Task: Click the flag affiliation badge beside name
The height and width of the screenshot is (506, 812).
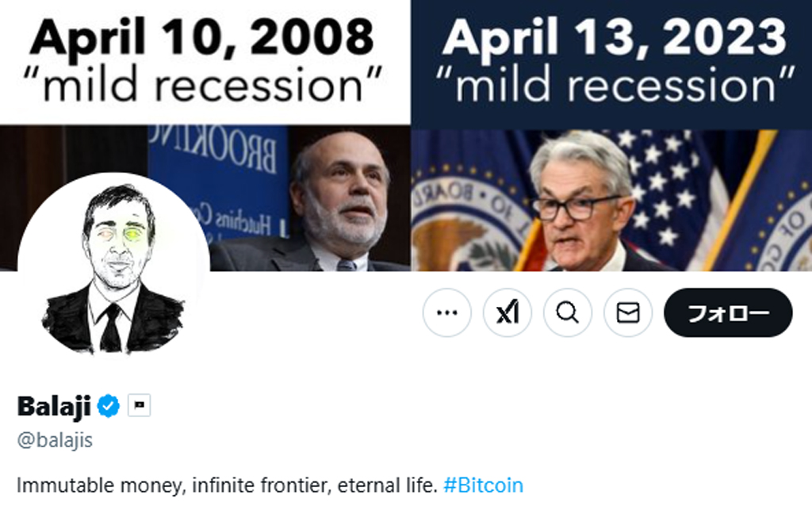Action: 140,406
